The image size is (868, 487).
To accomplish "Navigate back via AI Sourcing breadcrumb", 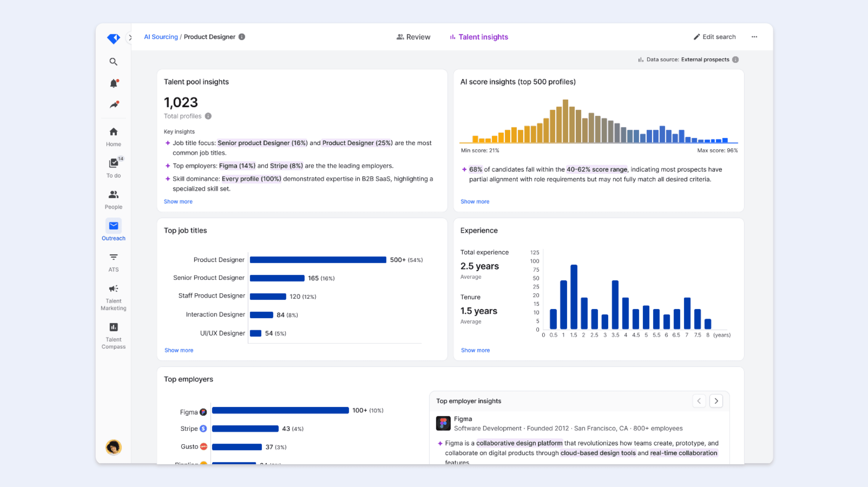I will coord(161,37).
